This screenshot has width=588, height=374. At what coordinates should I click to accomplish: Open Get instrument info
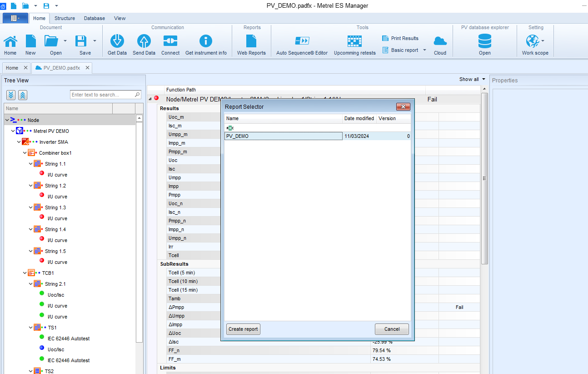click(206, 41)
